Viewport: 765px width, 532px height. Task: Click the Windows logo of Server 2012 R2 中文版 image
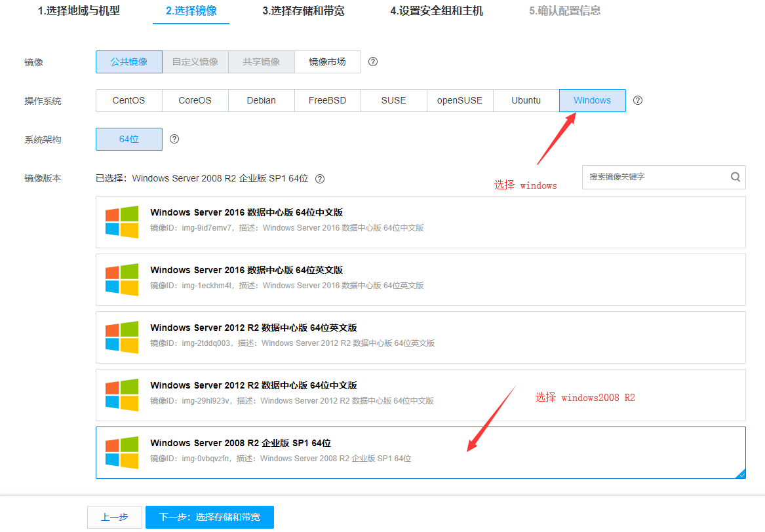click(122, 394)
